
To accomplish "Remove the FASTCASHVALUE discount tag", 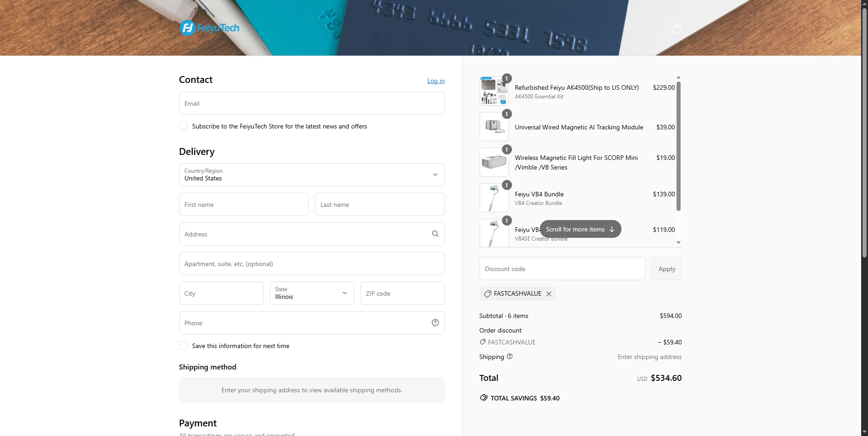I will (549, 294).
